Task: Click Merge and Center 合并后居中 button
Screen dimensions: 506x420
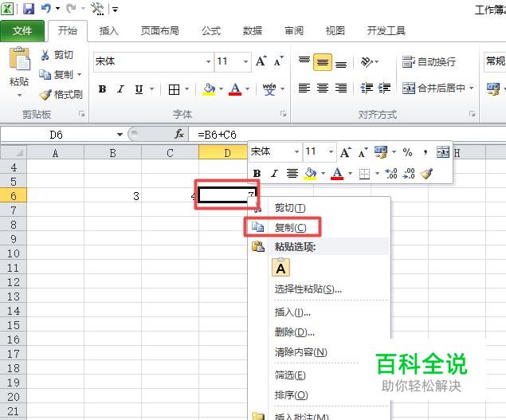Action: point(433,88)
